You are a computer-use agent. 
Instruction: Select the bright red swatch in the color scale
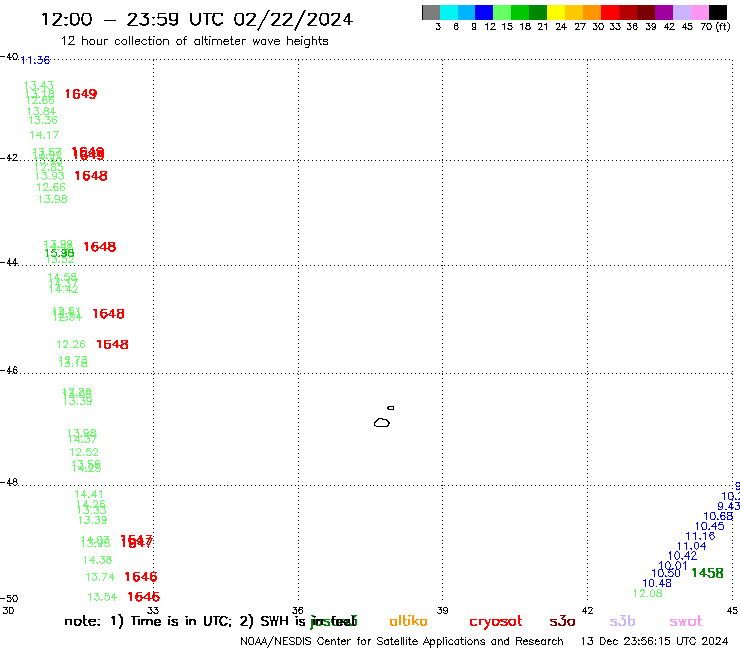610,12
